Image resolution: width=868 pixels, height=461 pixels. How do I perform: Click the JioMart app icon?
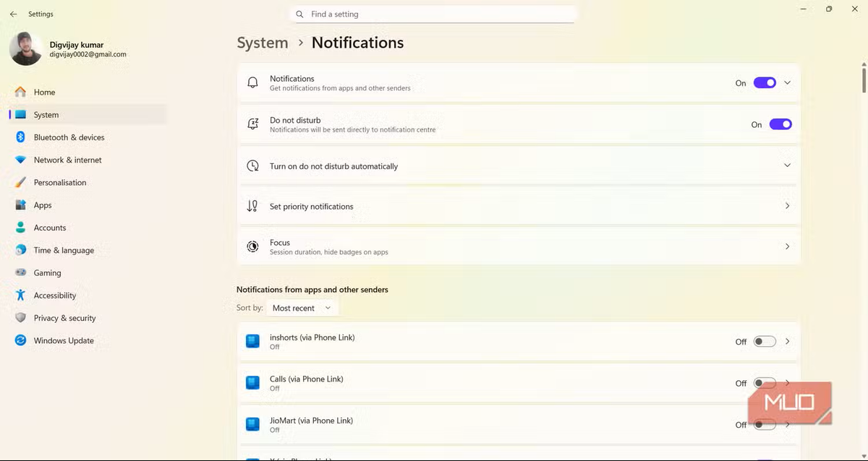tap(252, 424)
